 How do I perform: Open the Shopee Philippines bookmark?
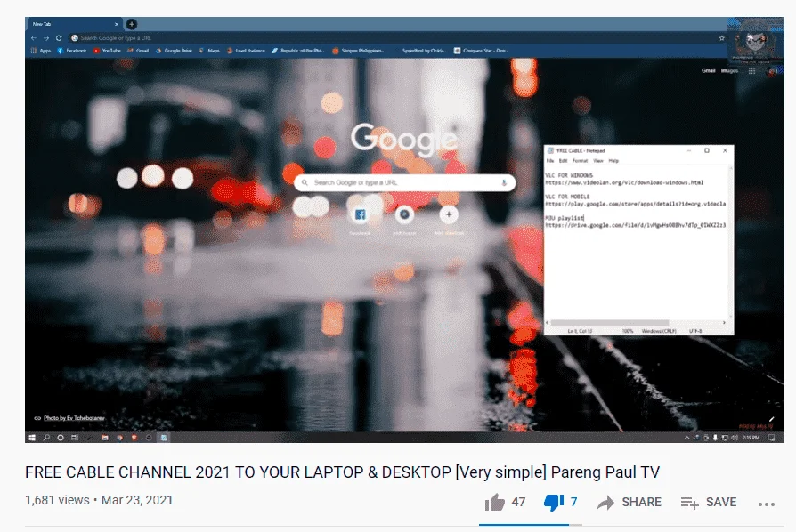359,51
